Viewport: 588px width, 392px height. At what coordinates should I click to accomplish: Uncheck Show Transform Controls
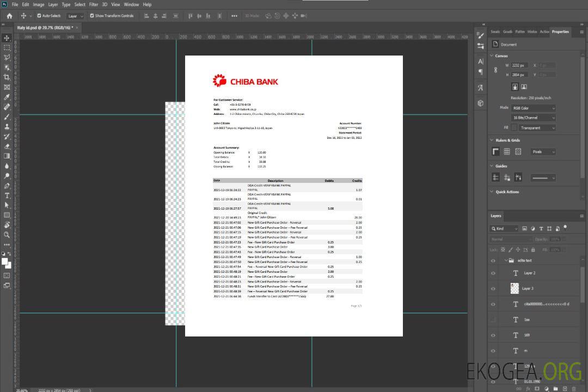(x=92, y=16)
